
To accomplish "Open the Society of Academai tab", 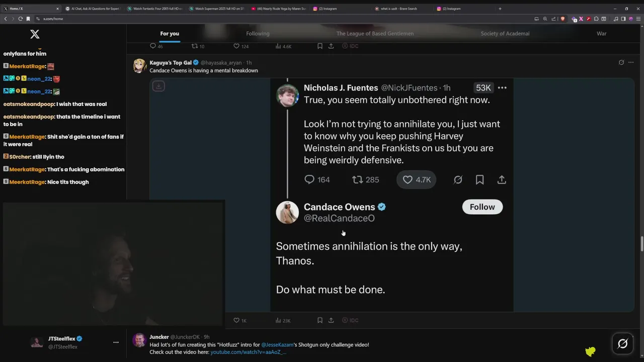I will (505, 34).
